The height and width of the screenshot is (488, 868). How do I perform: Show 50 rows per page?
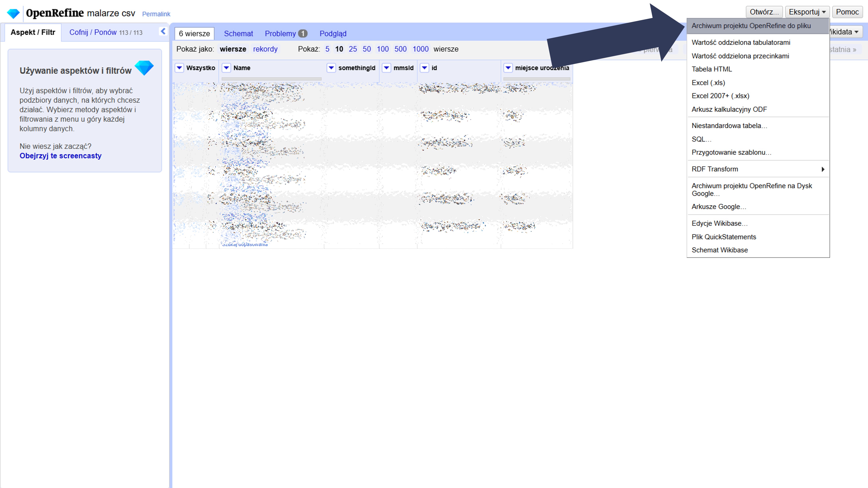[367, 49]
